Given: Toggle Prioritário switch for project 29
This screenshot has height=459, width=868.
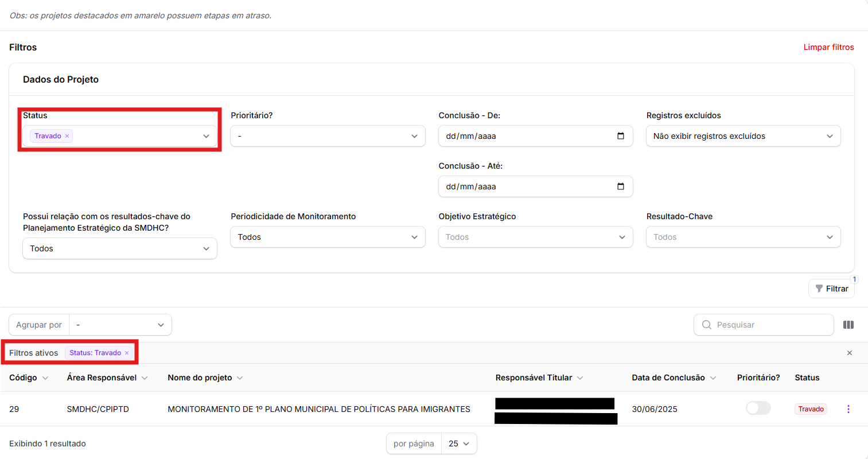Looking at the screenshot, I should point(758,409).
